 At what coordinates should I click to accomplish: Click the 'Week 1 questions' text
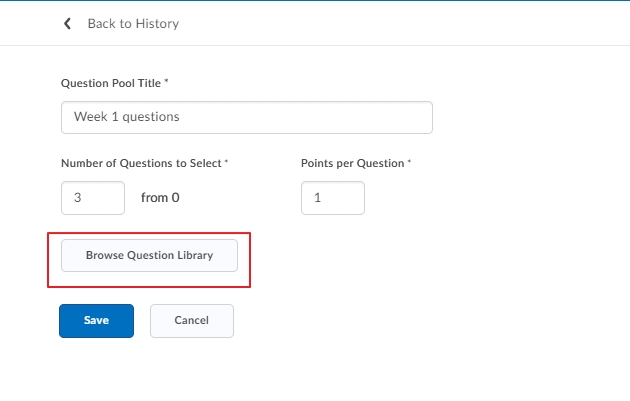point(127,117)
